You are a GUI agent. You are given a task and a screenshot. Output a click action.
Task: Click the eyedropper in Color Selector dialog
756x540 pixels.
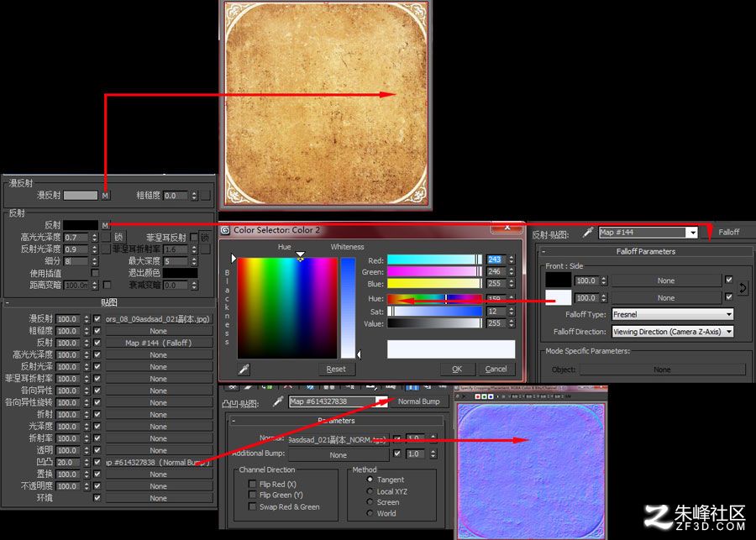pyautogui.click(x=244, y=370)
